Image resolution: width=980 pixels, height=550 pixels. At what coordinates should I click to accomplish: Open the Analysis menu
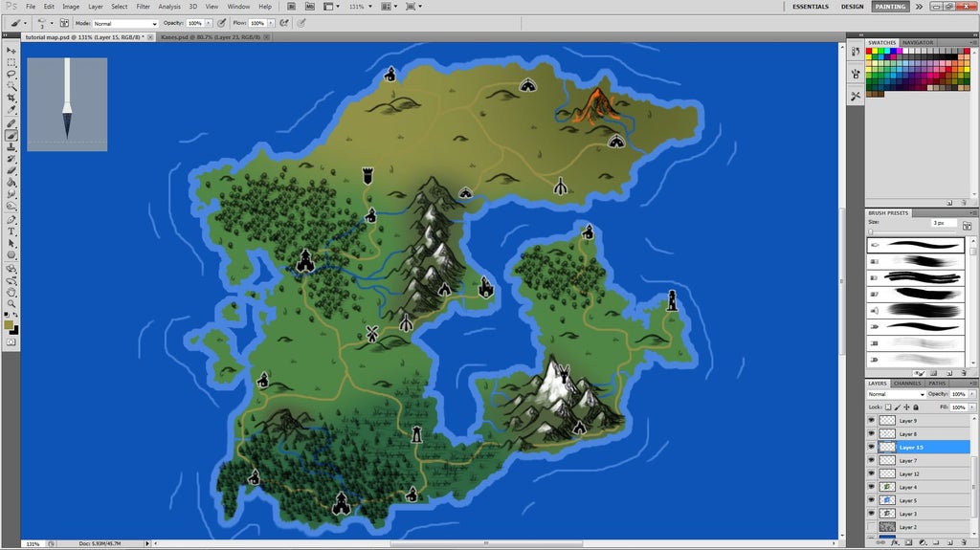click(168, 7)
